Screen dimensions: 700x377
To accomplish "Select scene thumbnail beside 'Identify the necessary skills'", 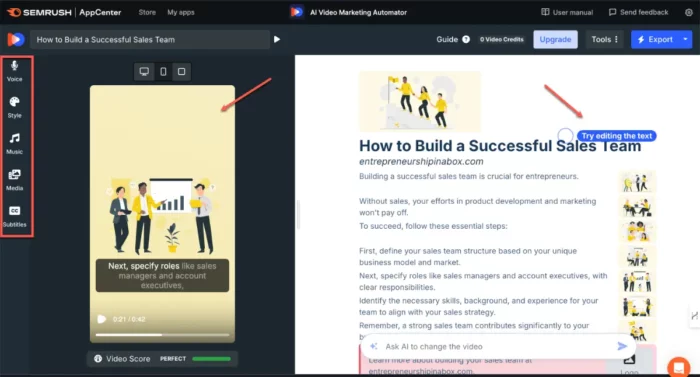I will 637,307.
